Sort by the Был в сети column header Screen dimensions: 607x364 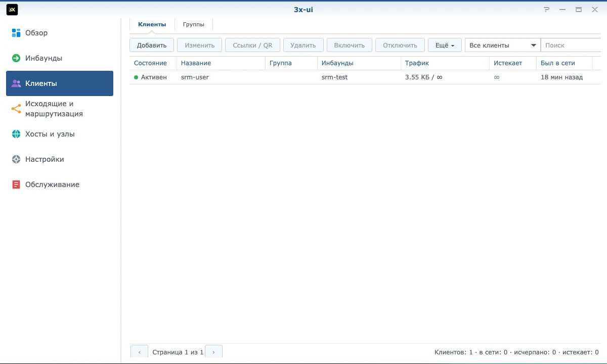565,63
